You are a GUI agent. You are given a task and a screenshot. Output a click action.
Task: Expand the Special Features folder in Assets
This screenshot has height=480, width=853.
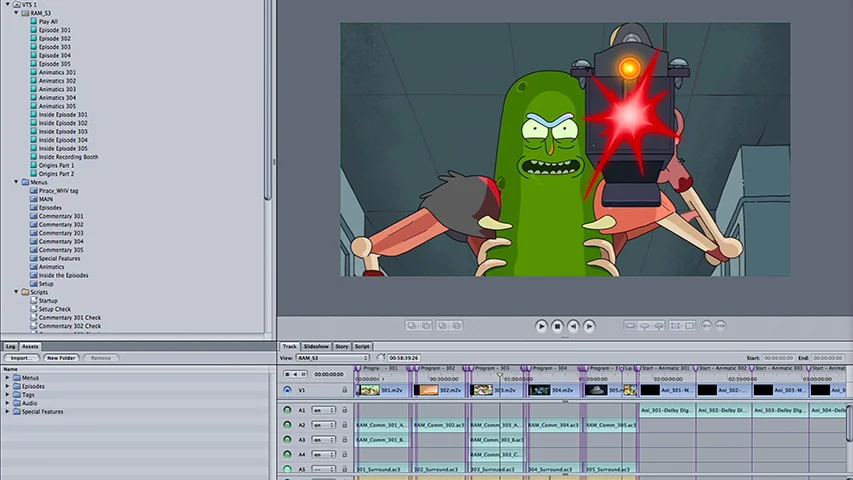coord(8,411)
